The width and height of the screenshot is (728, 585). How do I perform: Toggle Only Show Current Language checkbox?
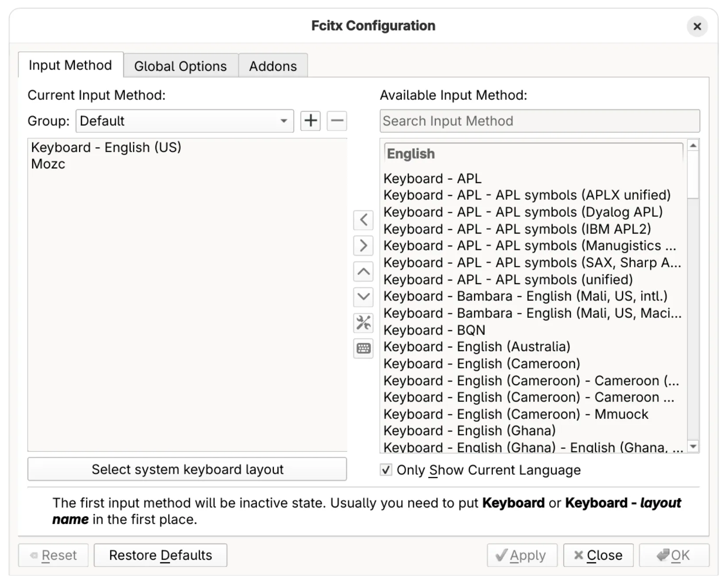click(x=386, y=470)
